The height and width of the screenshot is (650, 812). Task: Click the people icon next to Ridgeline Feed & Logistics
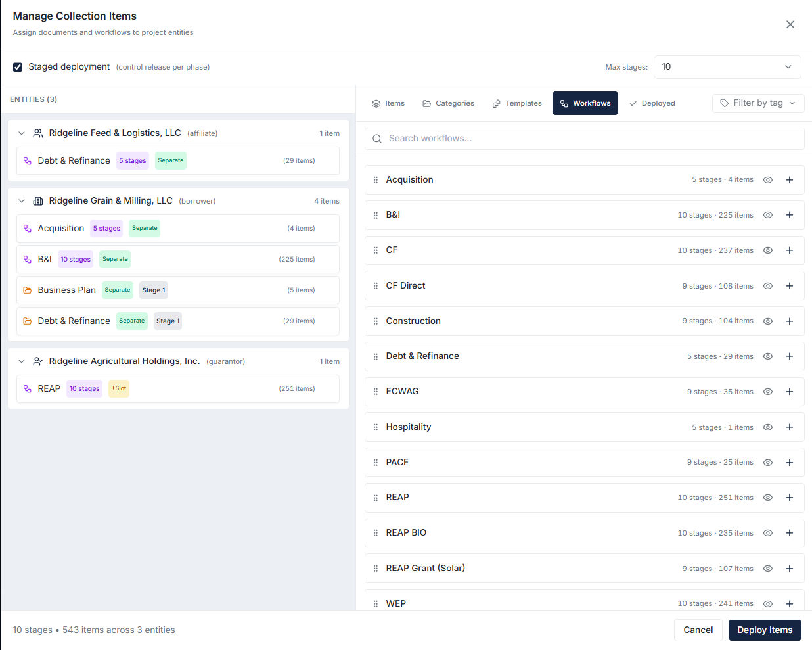point(37,133)
